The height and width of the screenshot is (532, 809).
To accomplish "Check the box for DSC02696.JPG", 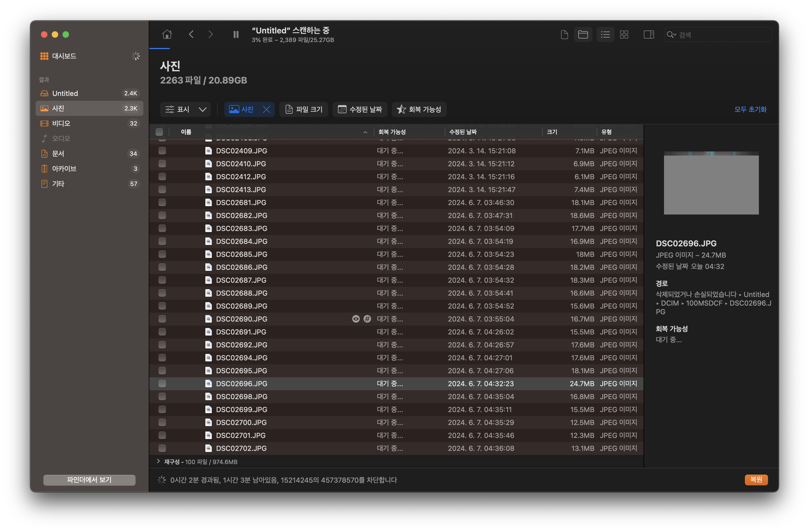I will [x=162, y=384].
